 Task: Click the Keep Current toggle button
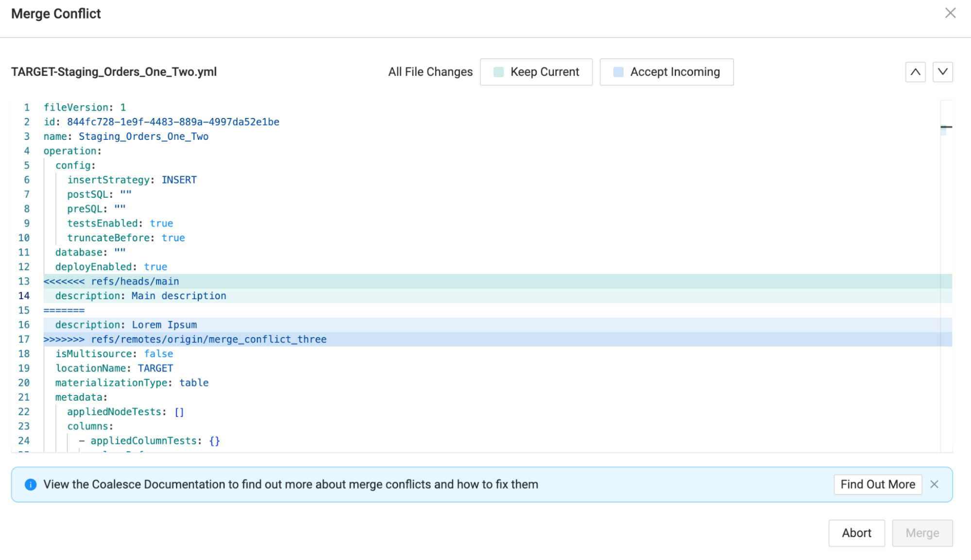pos(536,72)
